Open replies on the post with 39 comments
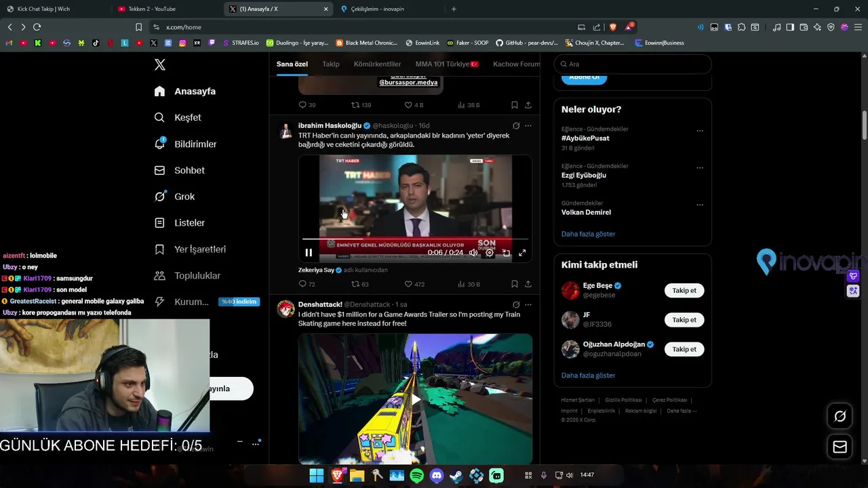Viewport: 868px width, 488px height. coord(307,105)
